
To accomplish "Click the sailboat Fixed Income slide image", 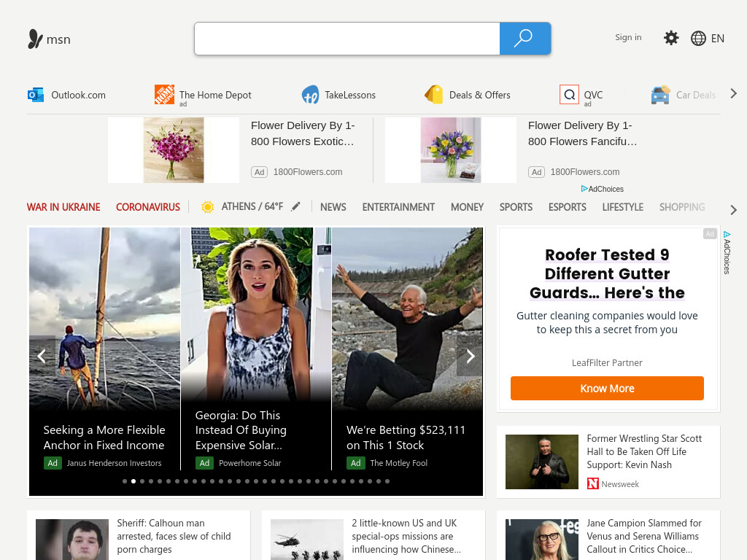I will [105, 319].
